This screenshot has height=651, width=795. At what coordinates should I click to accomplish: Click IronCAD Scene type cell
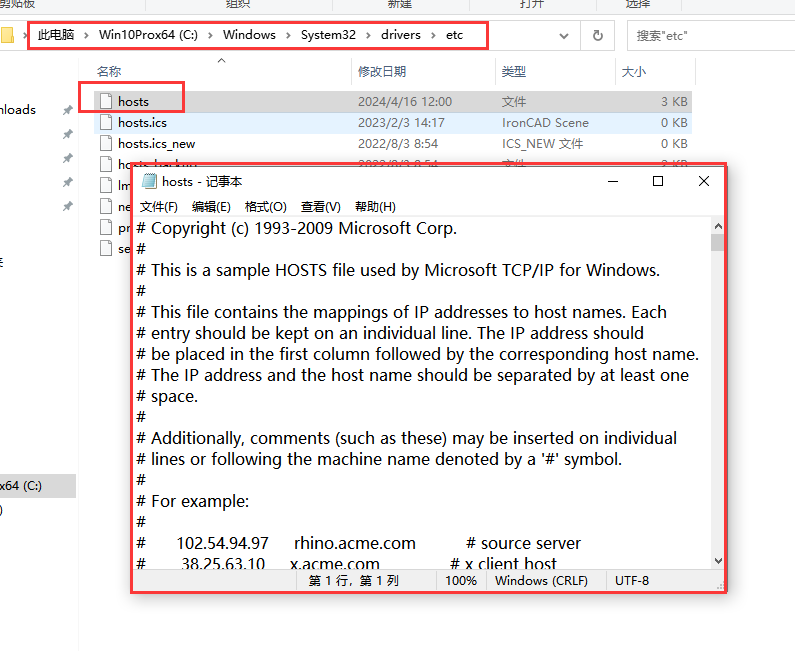pos(545,123)
